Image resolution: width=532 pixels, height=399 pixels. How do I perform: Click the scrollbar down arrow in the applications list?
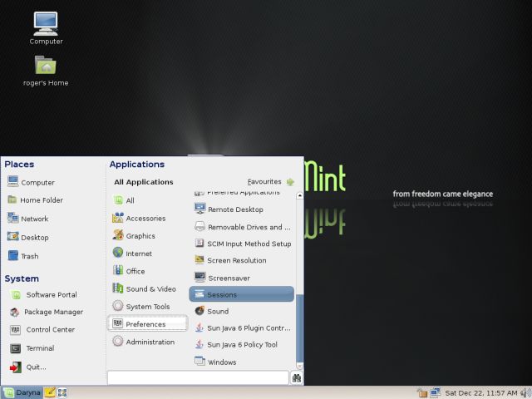(299, 366)
